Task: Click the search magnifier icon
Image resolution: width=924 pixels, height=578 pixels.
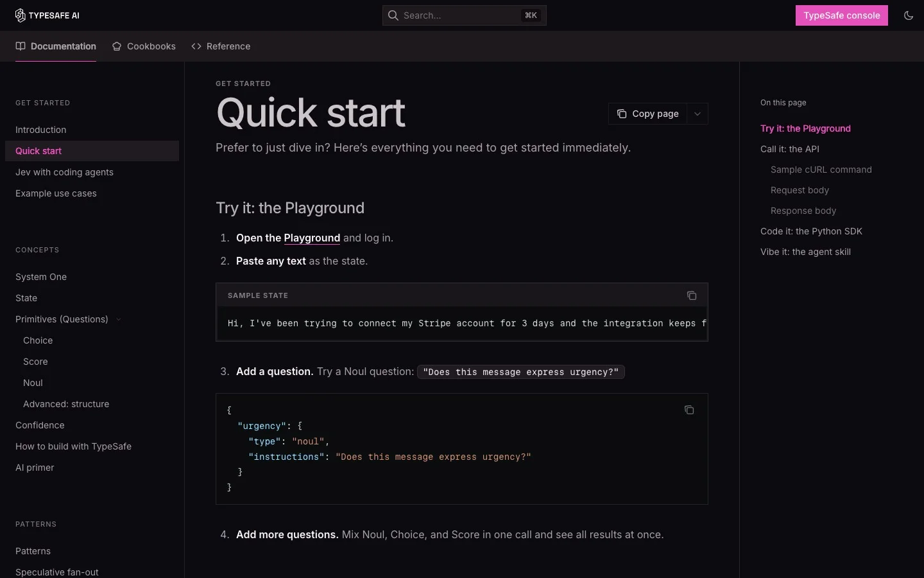Action: tap(393, 15)
